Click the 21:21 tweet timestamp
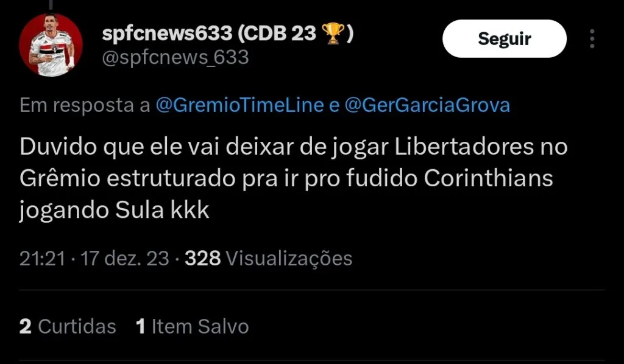Image resolution: width=624 pixels, height=364 pixels. pyautogui.click(x=42, y=258)
